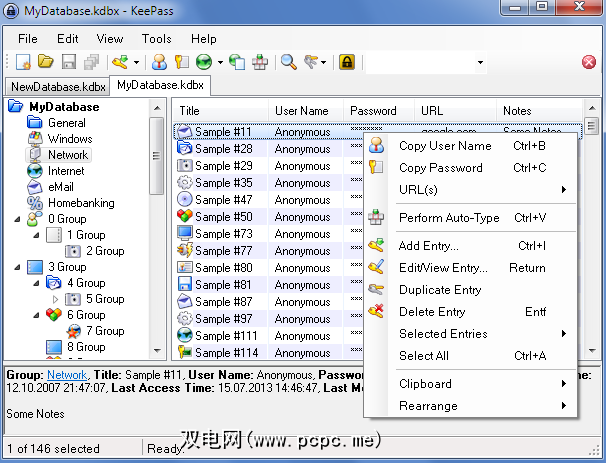Image resolution: width=606 pixels, height=463 pixels.
Task: Choose Copy Password in context menu
Action: click(x=471, y=168)
